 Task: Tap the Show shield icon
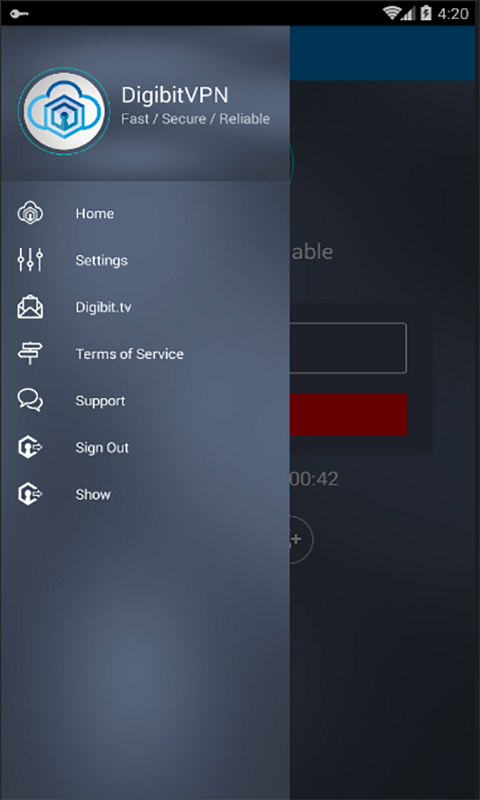click(x=30, y=494)
